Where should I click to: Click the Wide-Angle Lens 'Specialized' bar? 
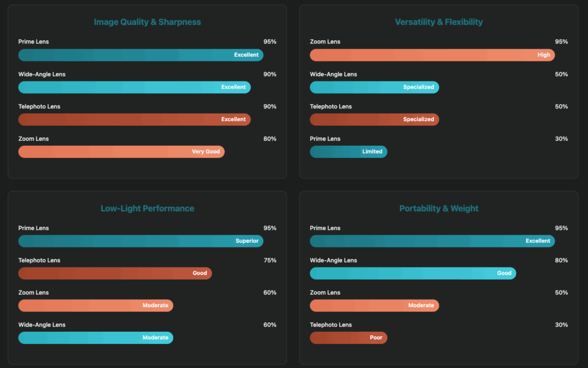374,87
